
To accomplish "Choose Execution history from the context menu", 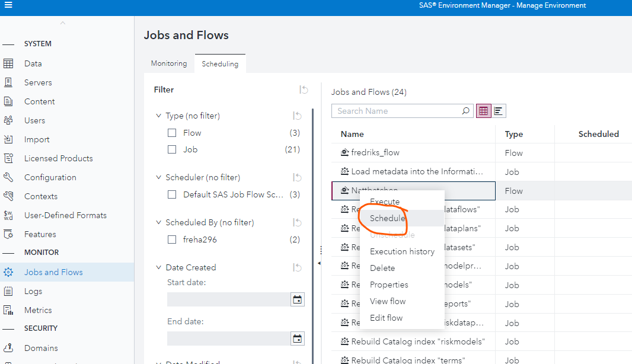I will (x=401, y=251).
